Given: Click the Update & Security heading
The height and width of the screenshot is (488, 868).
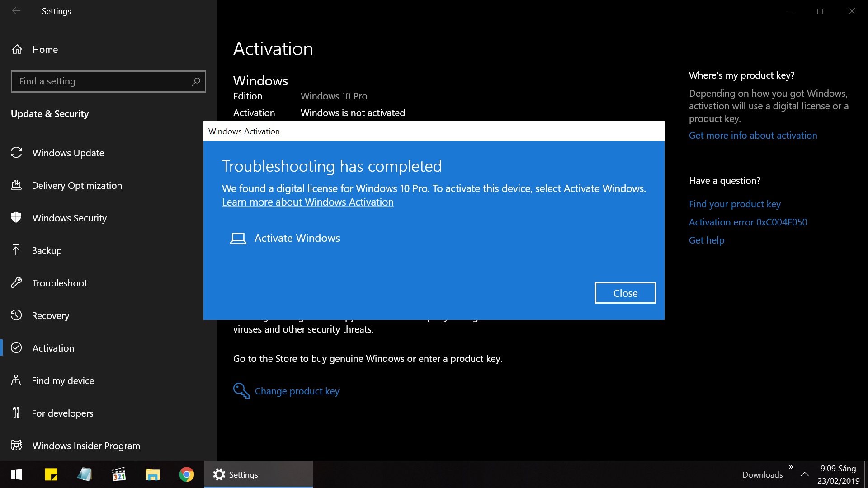Looking at the screenshot, I should [50, 113].
